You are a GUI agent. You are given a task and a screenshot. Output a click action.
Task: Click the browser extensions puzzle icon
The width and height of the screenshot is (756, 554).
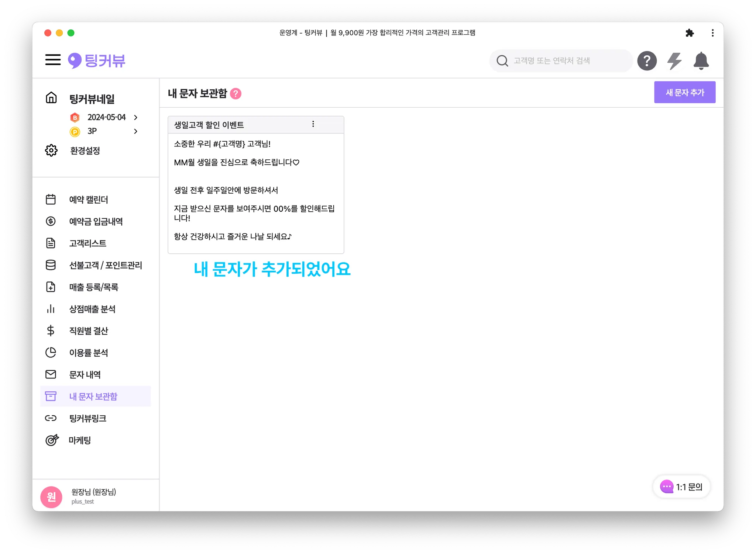[x=689, y=33]
